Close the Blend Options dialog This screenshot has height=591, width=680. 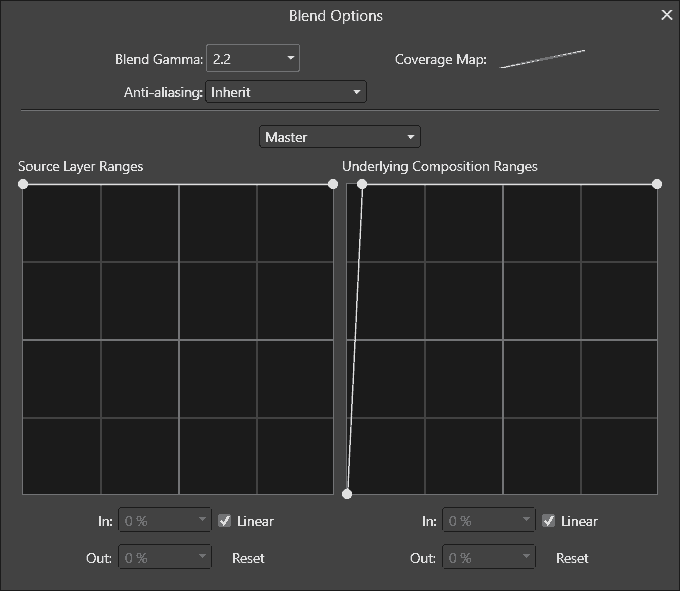click(x=667, y=15)
